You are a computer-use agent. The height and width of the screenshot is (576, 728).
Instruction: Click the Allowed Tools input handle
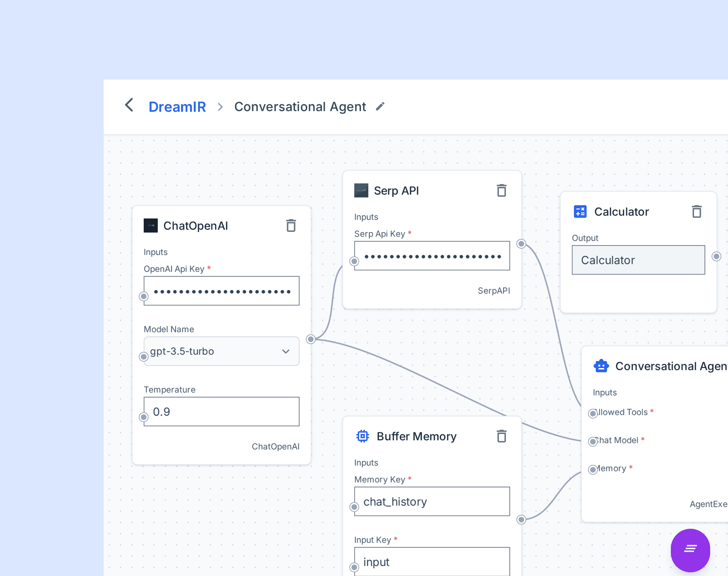tap(593, 414)
